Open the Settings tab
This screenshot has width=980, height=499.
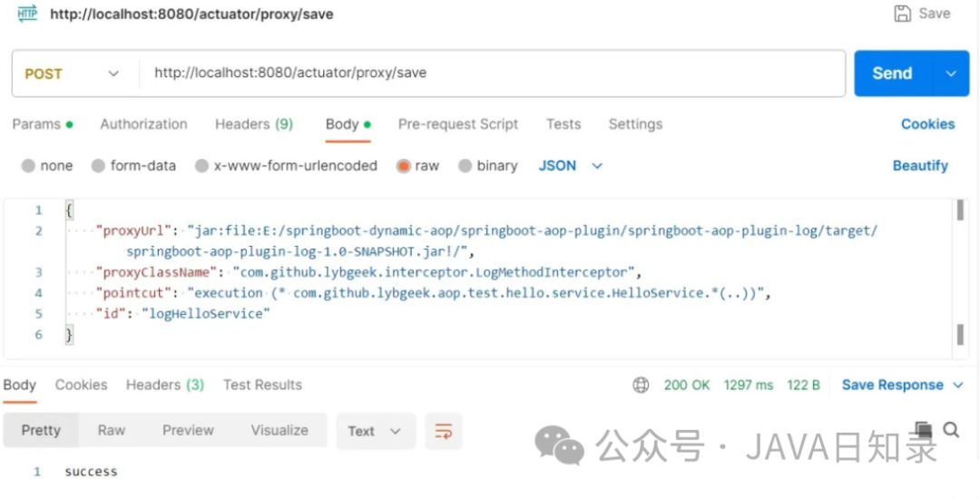[635, 124]
